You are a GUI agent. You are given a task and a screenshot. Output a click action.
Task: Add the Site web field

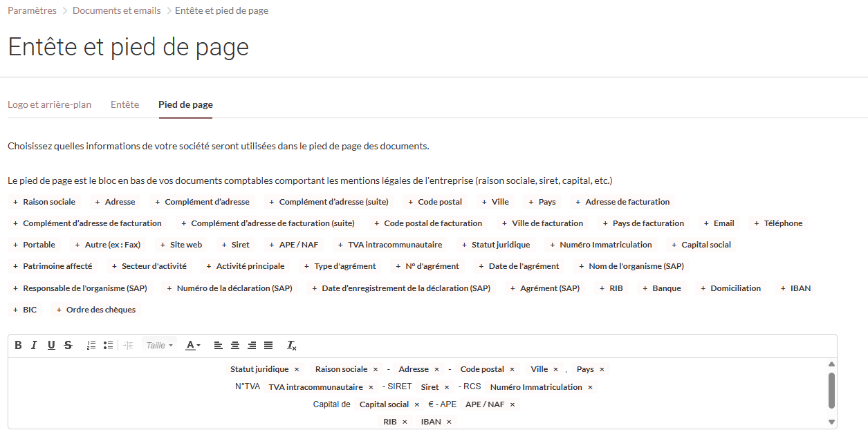coord(181,245)
